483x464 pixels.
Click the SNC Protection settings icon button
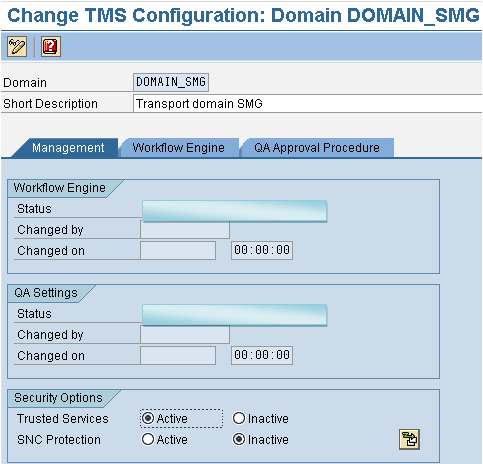(x=409, y=439)
